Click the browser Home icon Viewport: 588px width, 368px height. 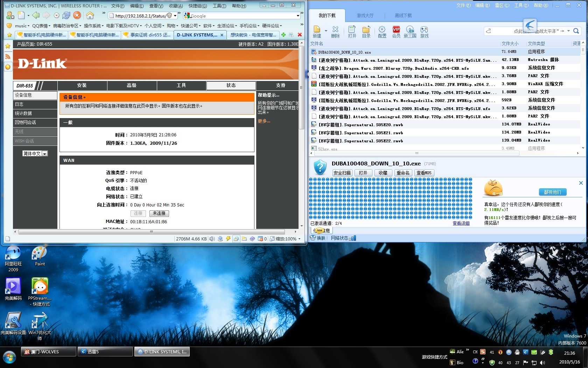(x=90, y=15)
